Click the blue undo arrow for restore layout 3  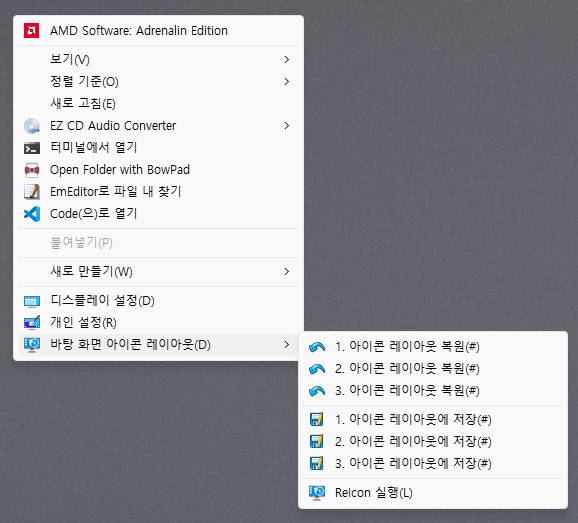point(317,391)
